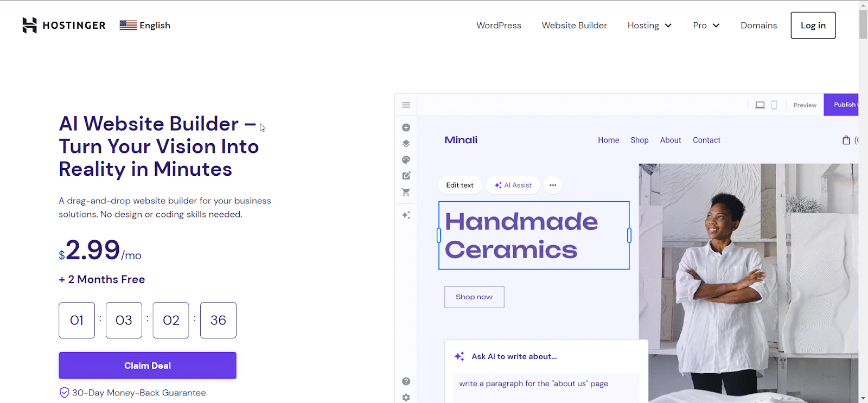This screenshot has width=868, height=403.
Task: Go to Website Builder page
Action: click(x=574, y=25)
